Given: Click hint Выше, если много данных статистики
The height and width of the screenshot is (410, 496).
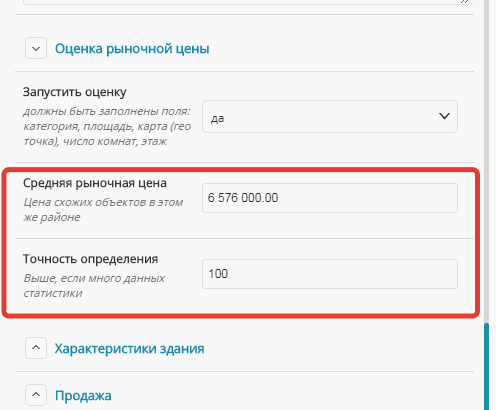Looking at the screenshot, I should click(94, 286).
